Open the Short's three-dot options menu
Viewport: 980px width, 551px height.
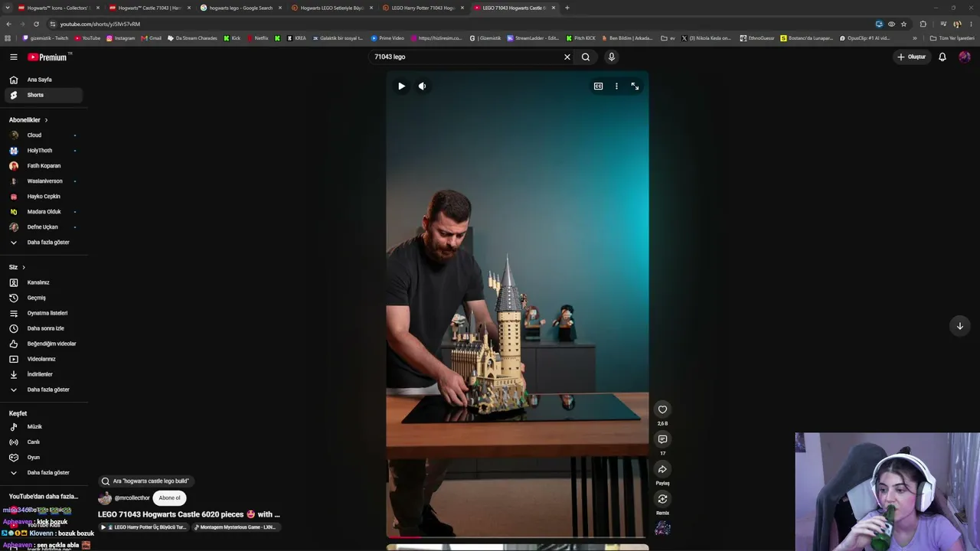[x=616, y=86]
